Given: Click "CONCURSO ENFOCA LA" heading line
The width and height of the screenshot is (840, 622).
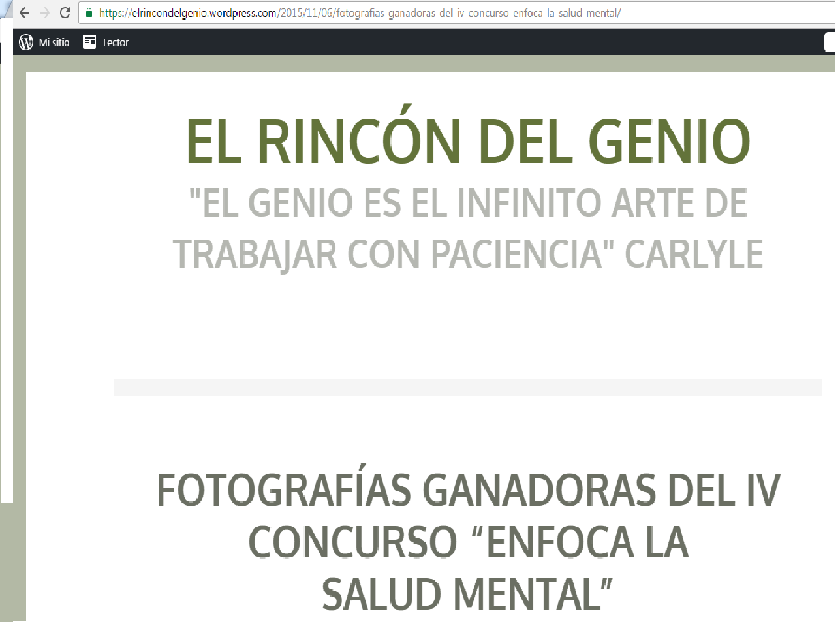Looking at the screenshot, I should pyautogui.click(x=467, y=541).
